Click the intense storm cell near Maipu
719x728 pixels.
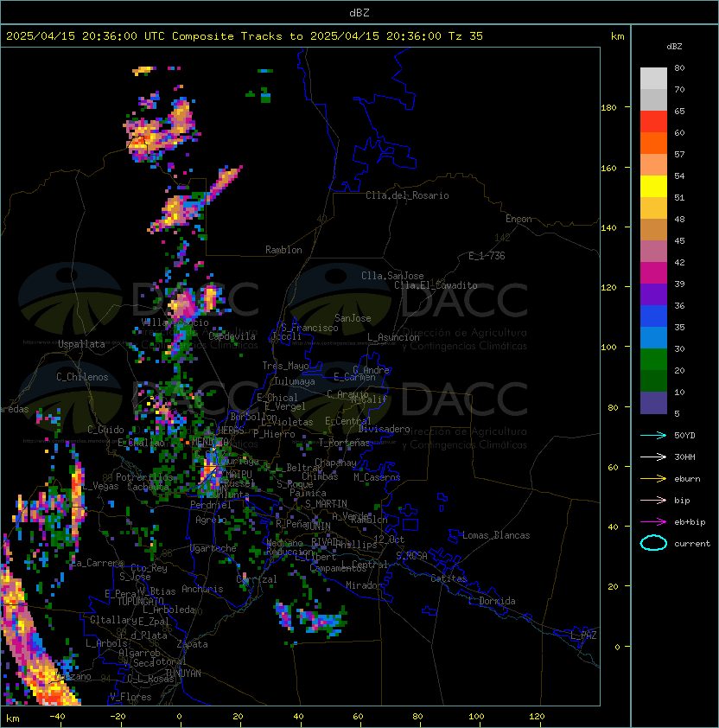tap(210, 469)
